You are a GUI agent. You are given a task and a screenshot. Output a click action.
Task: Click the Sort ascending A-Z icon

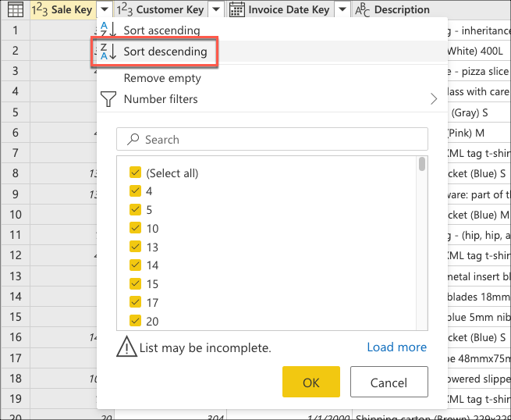[108, 30]
